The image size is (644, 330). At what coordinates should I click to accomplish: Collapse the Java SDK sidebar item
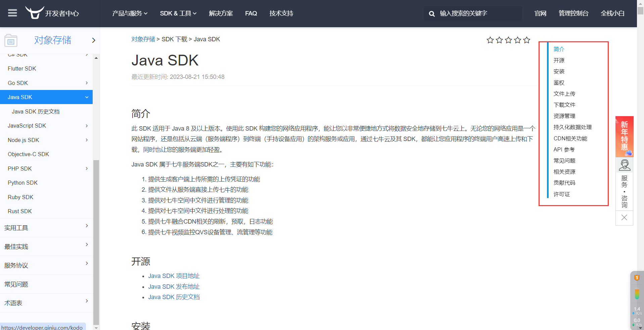[87, 97]
